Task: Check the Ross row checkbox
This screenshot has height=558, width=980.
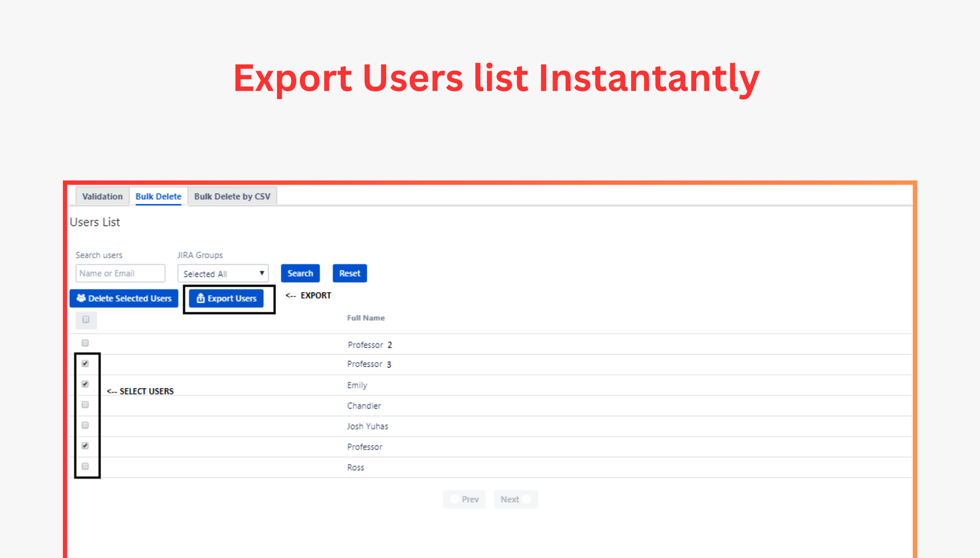Action: pyautogui.click(x=85, y=466)
